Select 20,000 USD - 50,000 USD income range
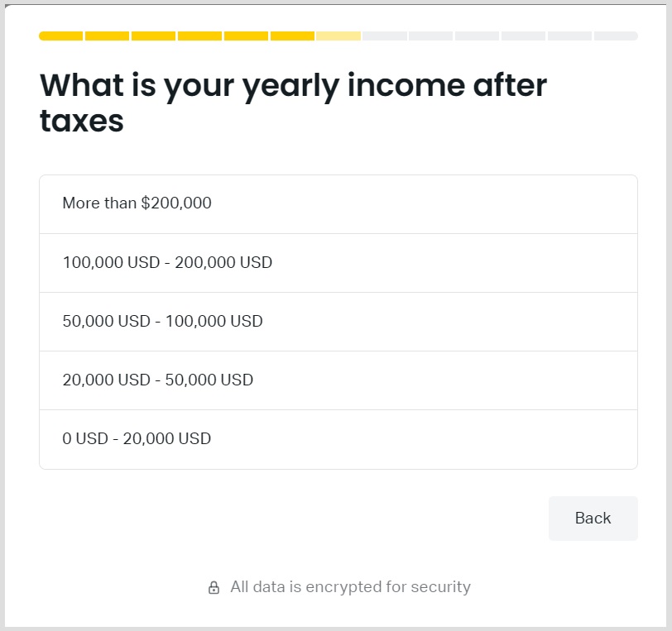 (x=338, y=380)
